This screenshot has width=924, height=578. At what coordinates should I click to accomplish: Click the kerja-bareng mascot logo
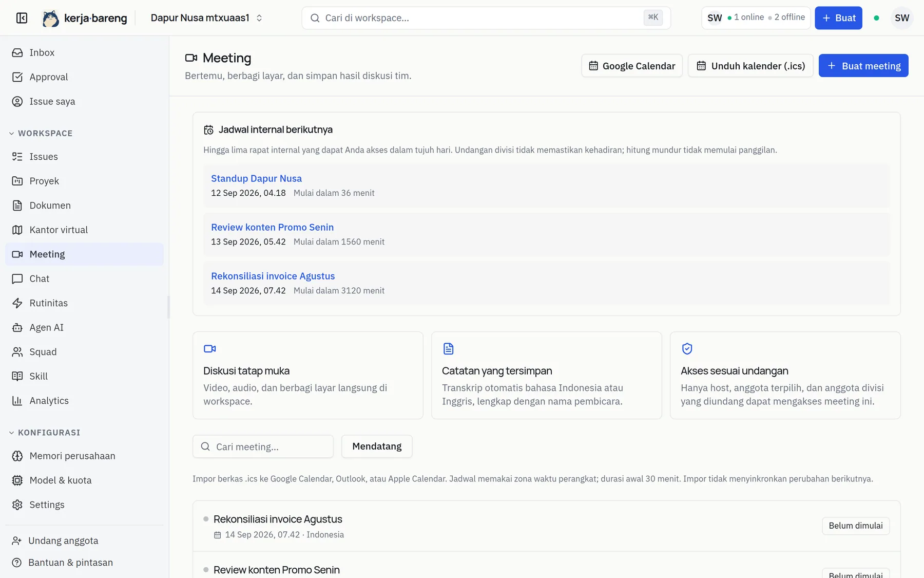50,18
